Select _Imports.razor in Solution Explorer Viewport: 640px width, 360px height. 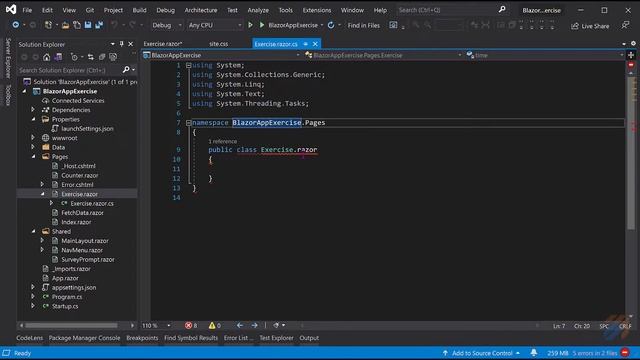click(x=71, y=269)
